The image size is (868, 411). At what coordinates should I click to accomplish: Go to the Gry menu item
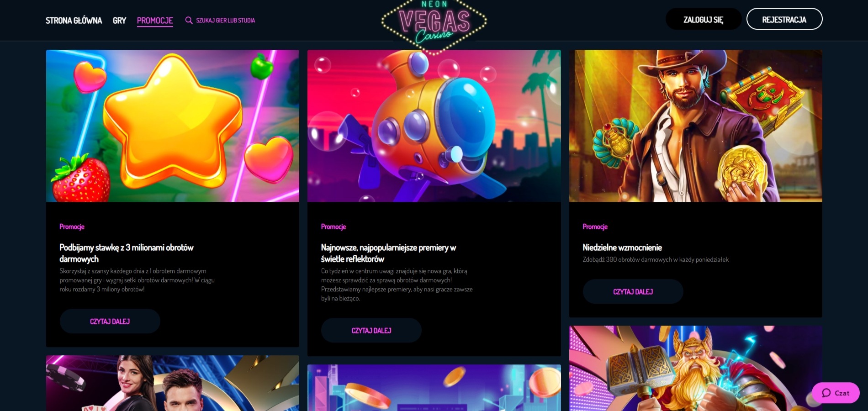tap(119, 21)
